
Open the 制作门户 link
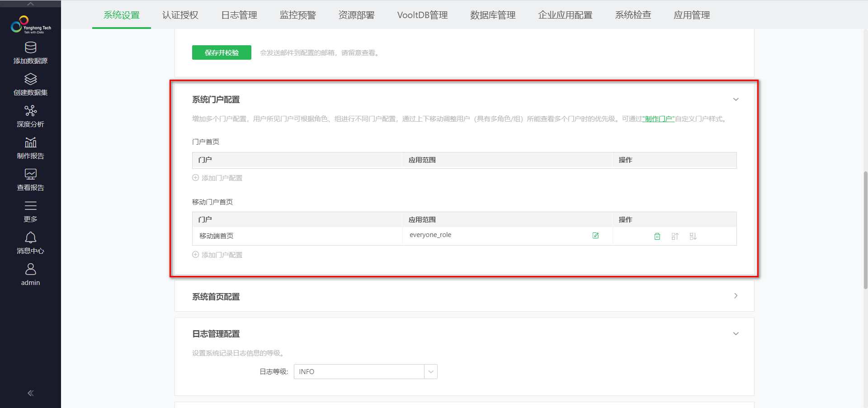[x=658, y=119]
